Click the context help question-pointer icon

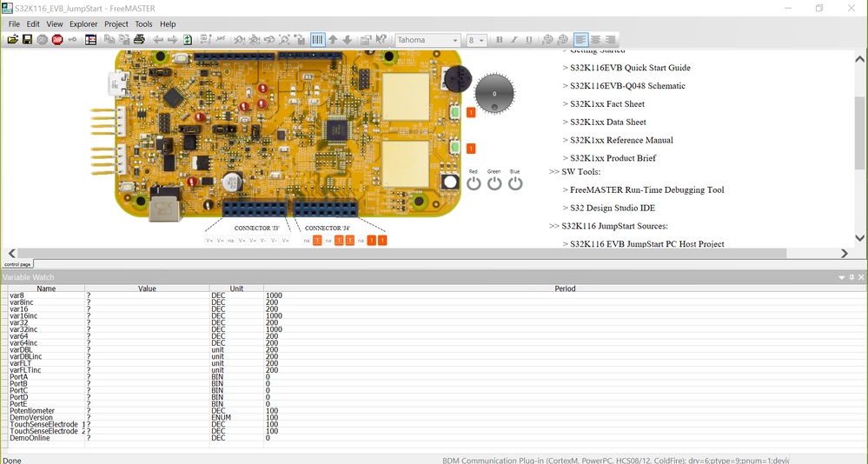(381, 40)
